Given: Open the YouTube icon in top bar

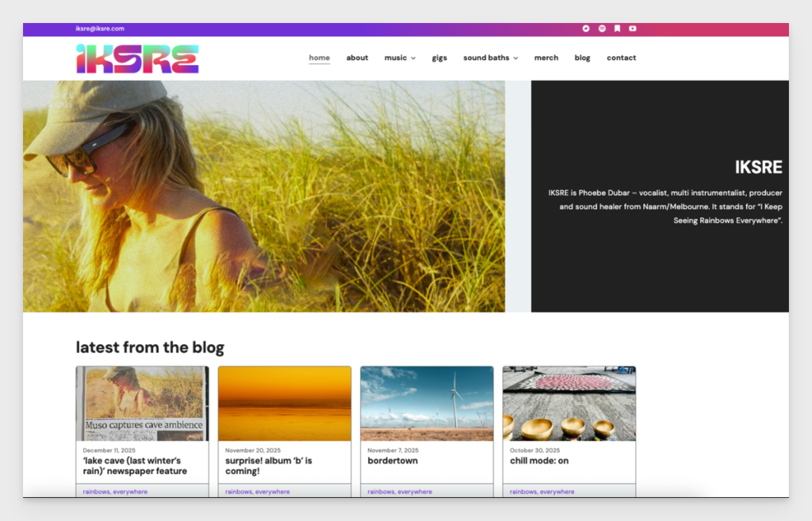Looking at the screenshot, I should click(633, 29).
